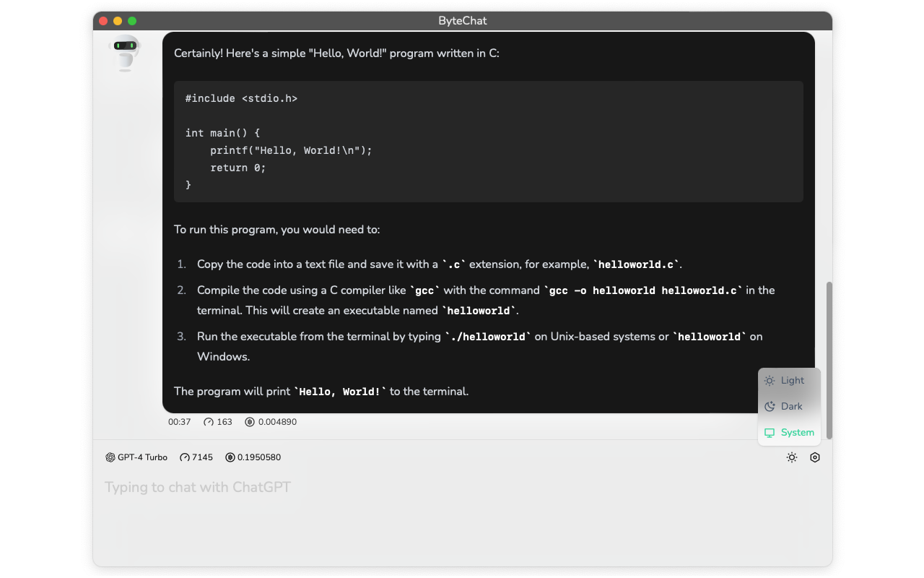Click the robot assistant avatar
The height and width of the screenshot is (578, 924).
tap(125, 53)
